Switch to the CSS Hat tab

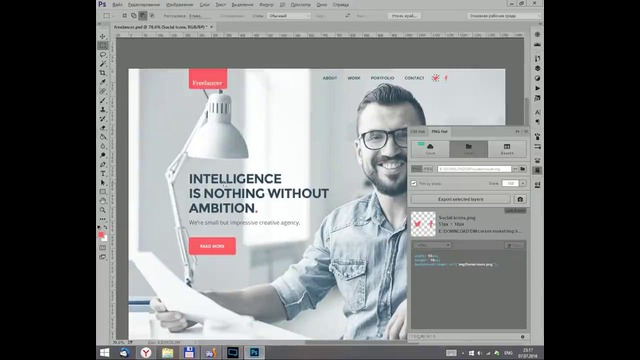click(x=418, y=131)
